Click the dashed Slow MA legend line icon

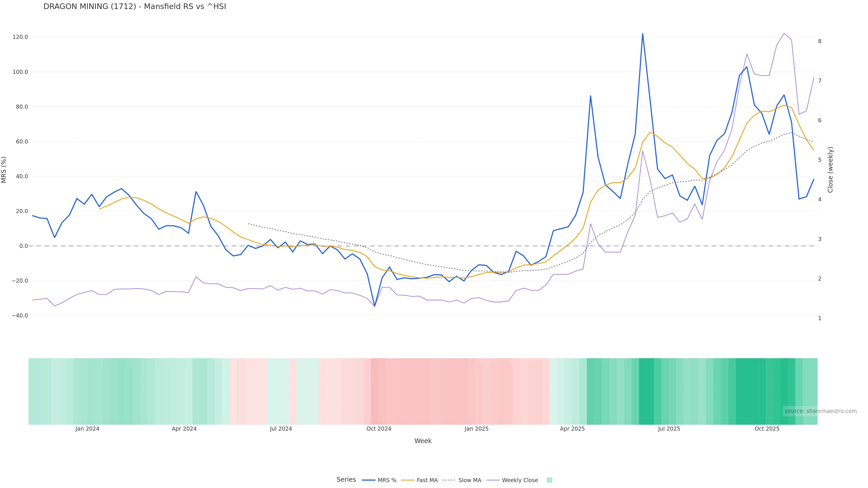(x=449, y=480)
